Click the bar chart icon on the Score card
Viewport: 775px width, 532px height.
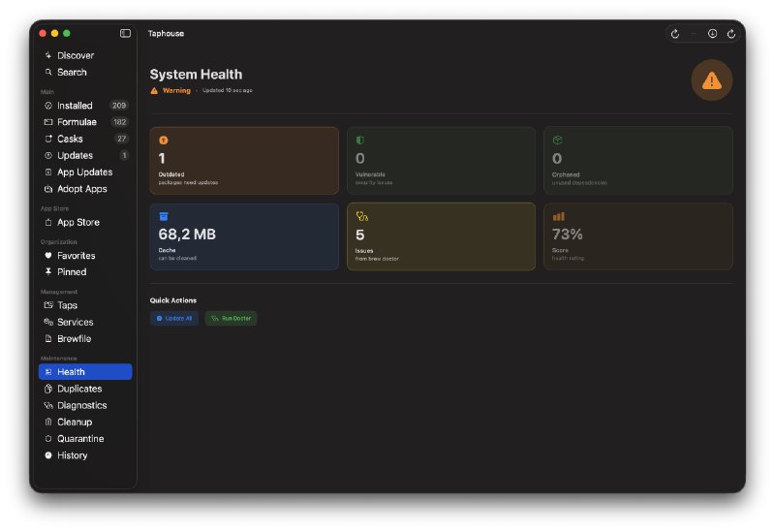pos(558,217)
